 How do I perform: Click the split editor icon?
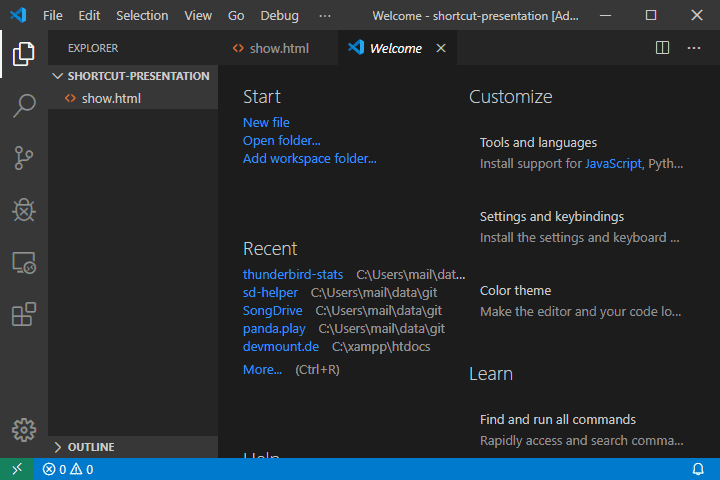(662, 48)
